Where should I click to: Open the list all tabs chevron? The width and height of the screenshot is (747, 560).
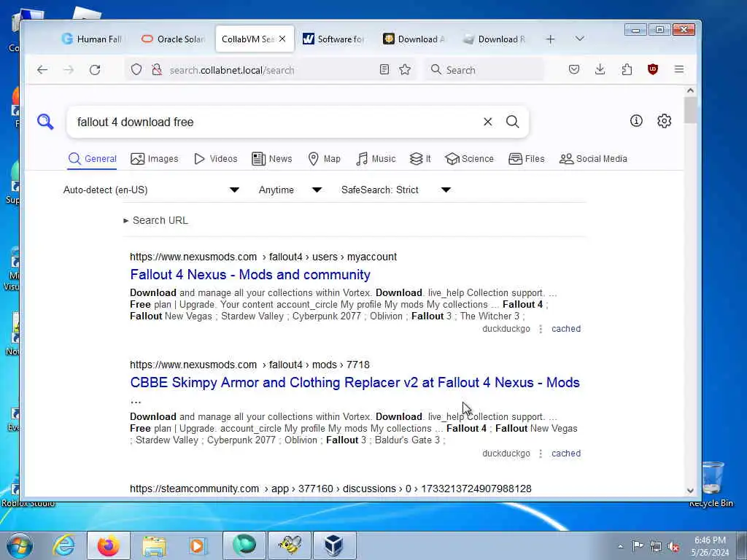[580, 39]
